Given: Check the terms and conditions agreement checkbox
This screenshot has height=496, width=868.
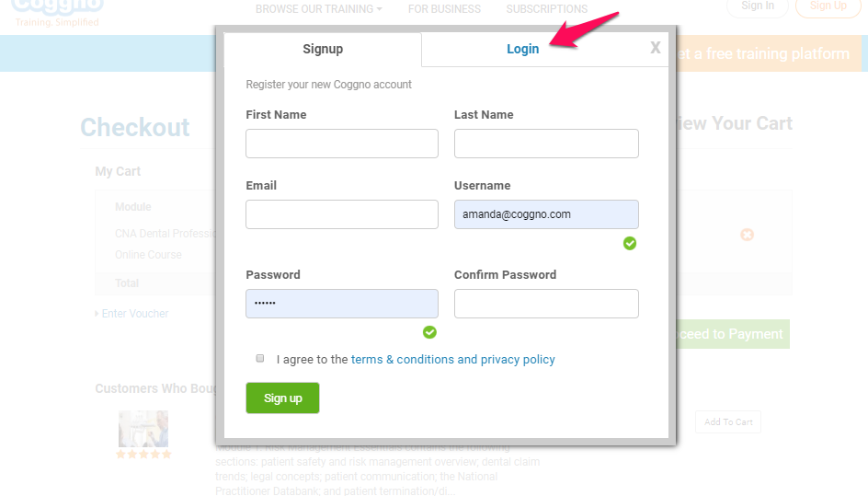Looking at the screenshot, I should tap(259, 359).
